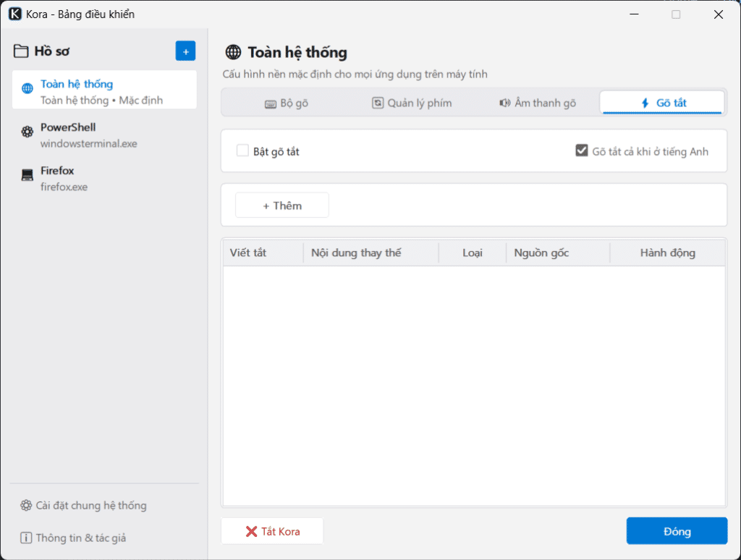Select the Âm thanh gõ tab
Screen dimensions: 741x560
pos(538,103)
